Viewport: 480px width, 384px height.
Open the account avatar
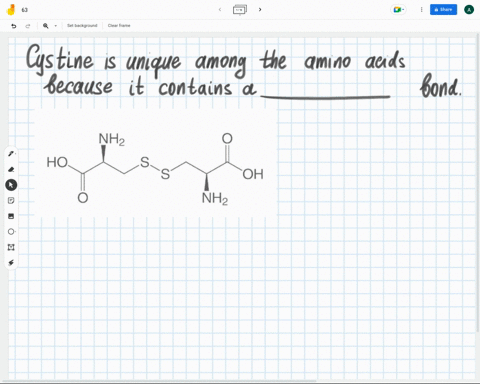pos(469,9)
